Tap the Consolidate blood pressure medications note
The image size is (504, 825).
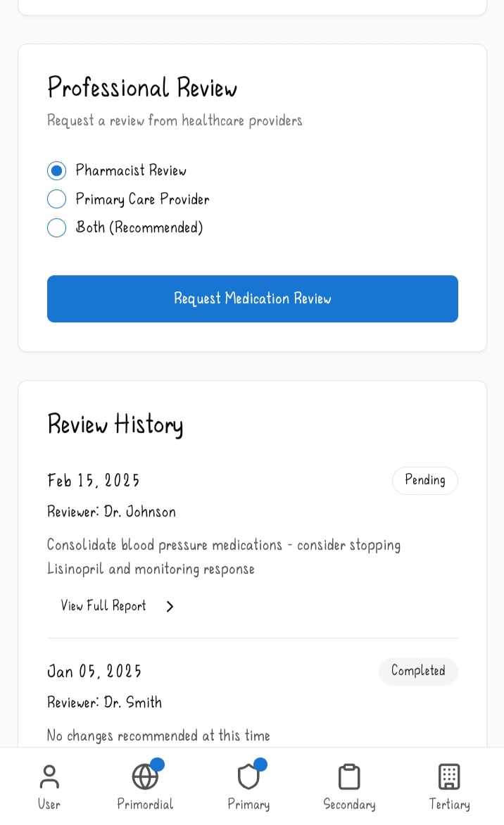[224, 557]
